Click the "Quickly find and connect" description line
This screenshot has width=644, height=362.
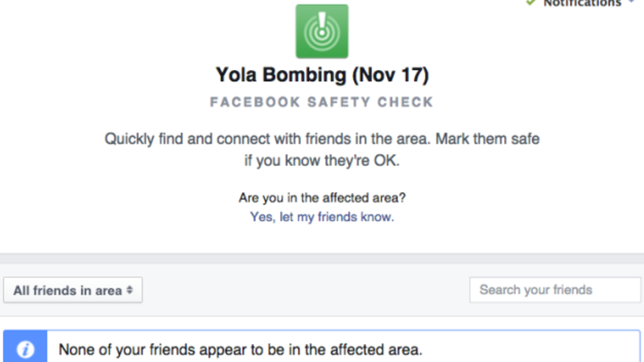pyautogui.click(x=322, y=138)
